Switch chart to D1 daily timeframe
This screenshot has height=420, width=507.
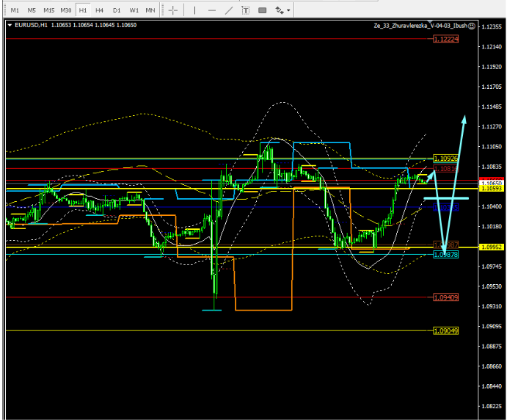pyautogui.click(x=117, y=10)
